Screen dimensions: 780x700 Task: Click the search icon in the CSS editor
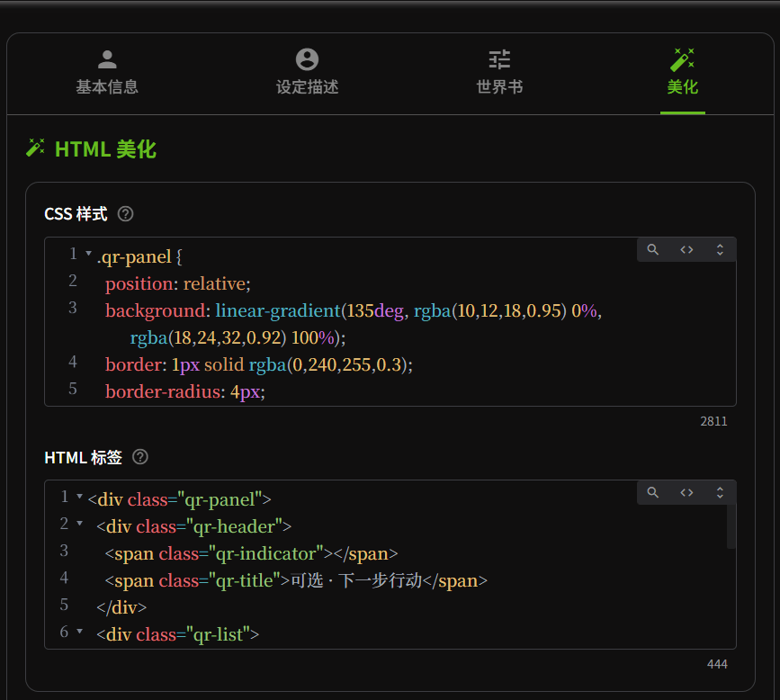coord(653,250)
